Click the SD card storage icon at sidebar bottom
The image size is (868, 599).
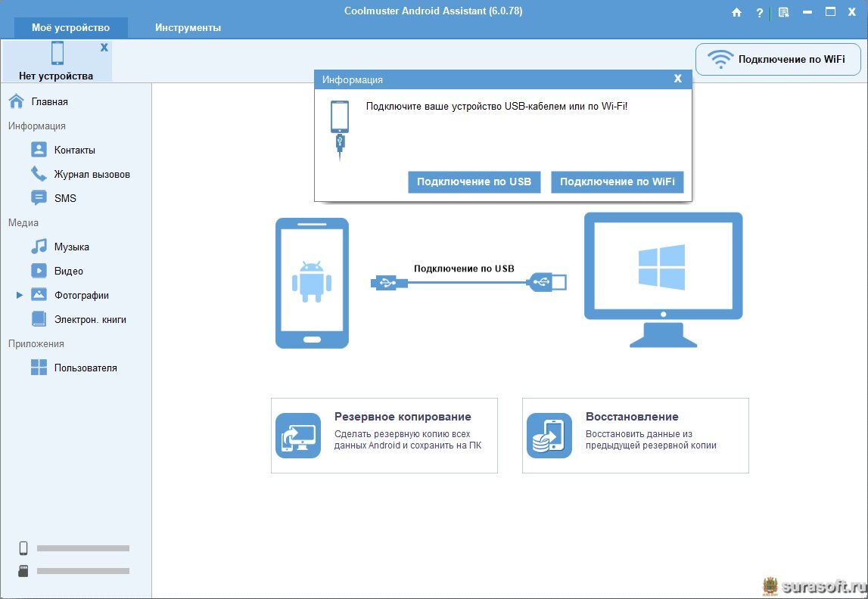pos(23,571)
